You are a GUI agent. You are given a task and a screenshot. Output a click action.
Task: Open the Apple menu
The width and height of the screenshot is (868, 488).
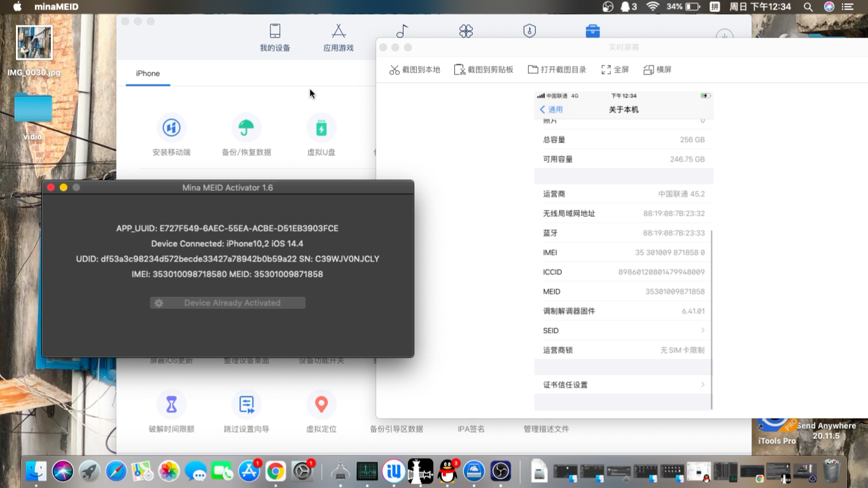17,7
